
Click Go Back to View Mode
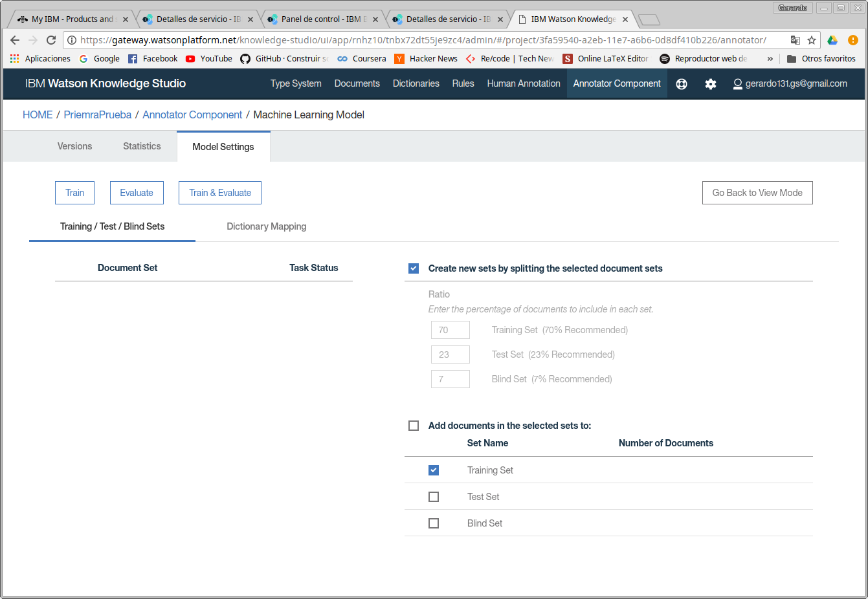tap(757, 193)
